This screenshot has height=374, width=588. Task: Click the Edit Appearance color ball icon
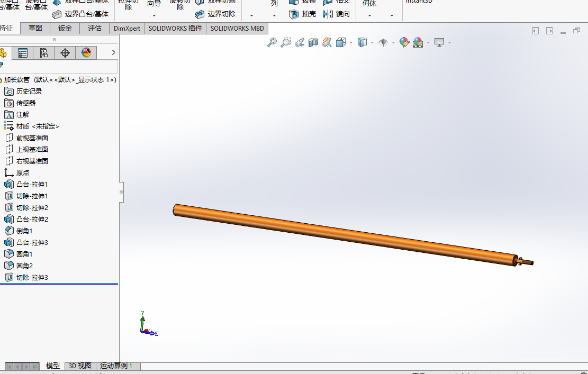point(404,42)
